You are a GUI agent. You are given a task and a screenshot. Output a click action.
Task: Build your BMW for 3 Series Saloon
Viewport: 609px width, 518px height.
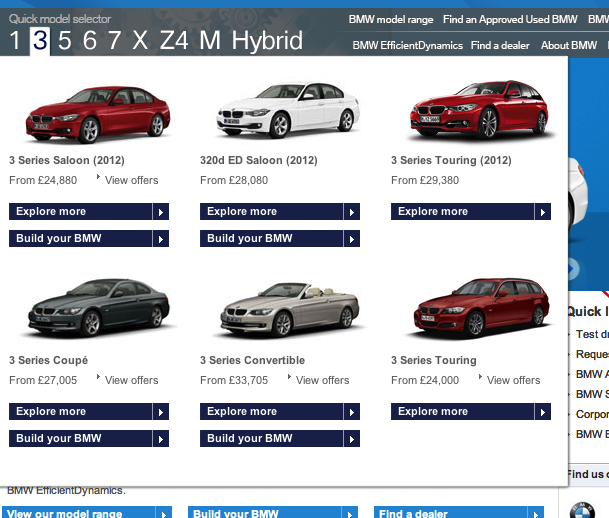[89, 238]
